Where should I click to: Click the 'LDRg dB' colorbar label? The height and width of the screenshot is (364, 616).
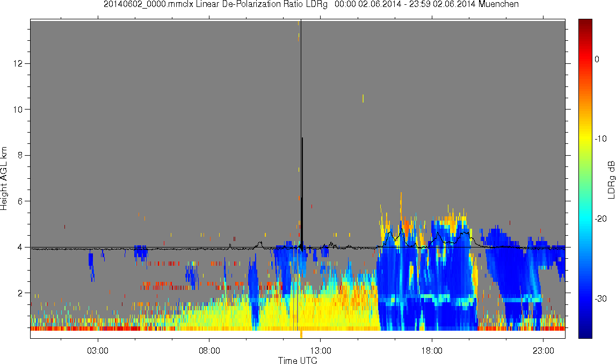point(611,179)
